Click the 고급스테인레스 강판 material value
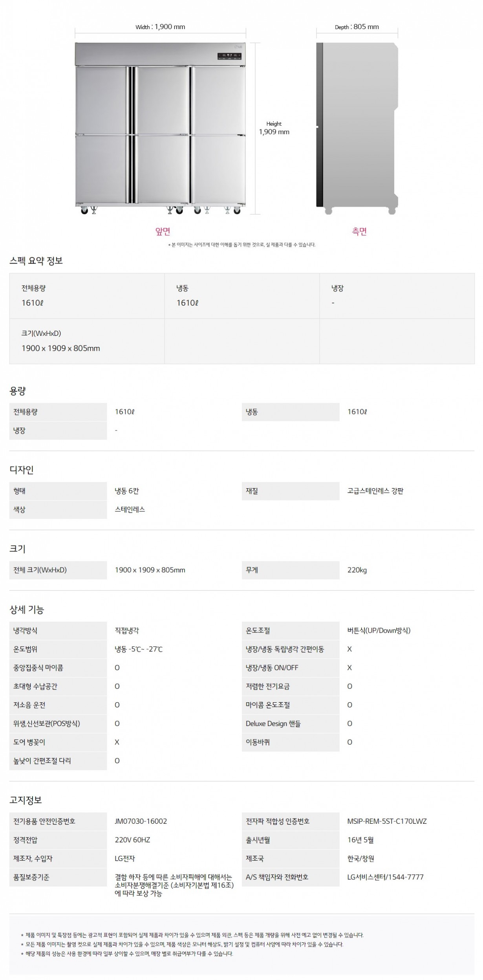This screenshot has width=483, height=980. (x=375, y=491)
